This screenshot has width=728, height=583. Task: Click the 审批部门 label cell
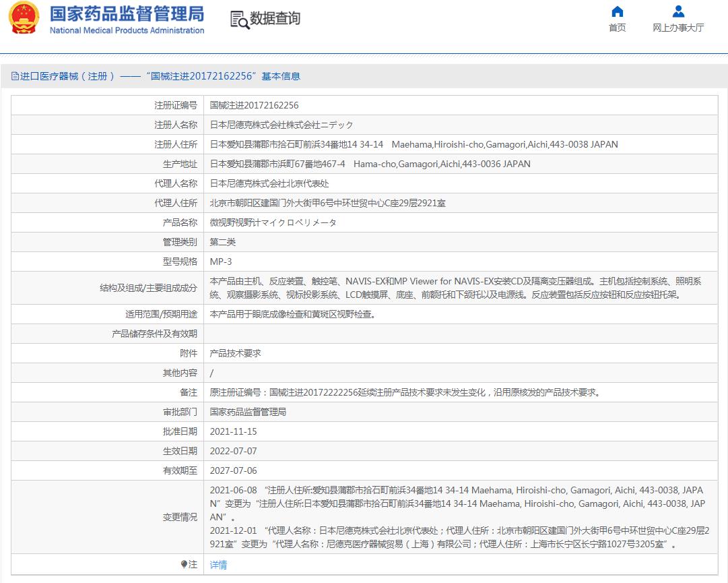(x=107, y=412)
